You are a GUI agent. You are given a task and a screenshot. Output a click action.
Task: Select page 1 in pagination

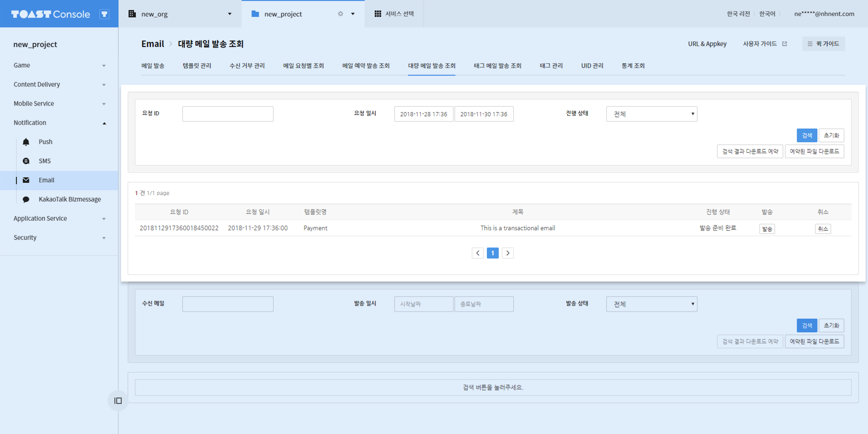pyautogui.click(x=493, y=253)
